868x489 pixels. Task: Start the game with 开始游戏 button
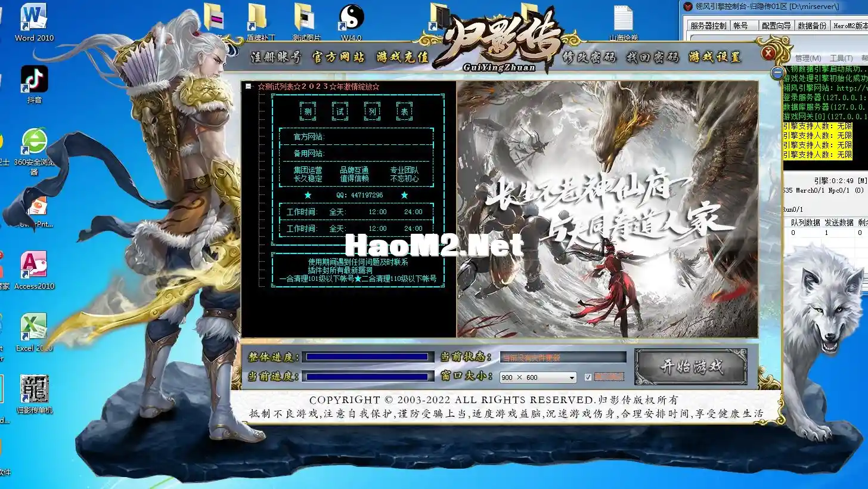(691, 367)
